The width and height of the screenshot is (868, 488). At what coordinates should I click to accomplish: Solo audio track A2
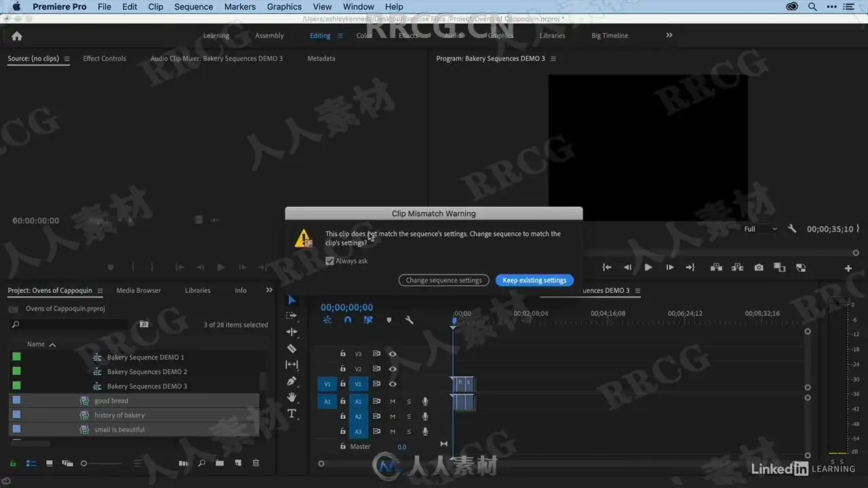point(409,416)
